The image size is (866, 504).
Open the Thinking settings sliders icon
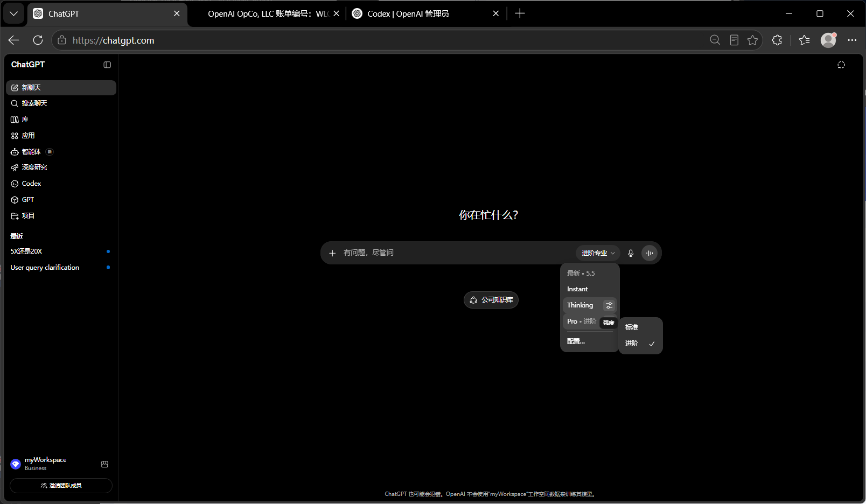tap(609, 305)
